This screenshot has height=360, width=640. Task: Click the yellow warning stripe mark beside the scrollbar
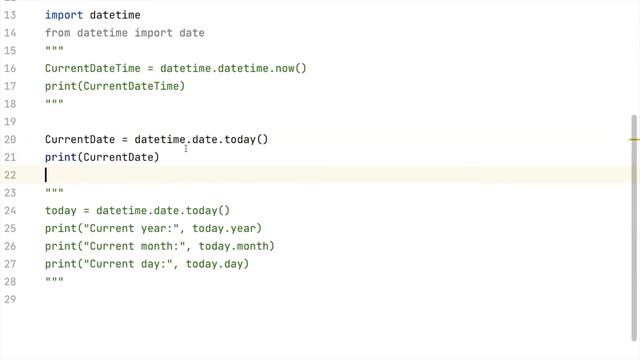click(x=634, y=140)
